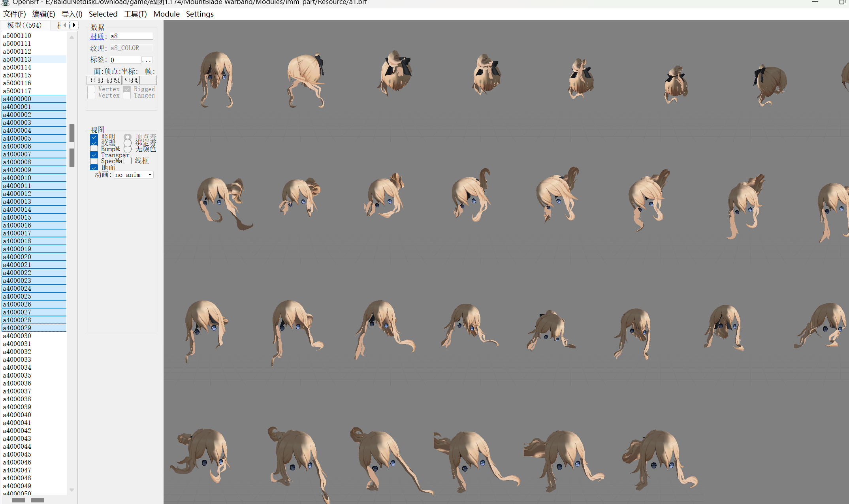Open the 编辑(E) menu
The width and height of the screenshot is (849, 504).
[43, 14]
